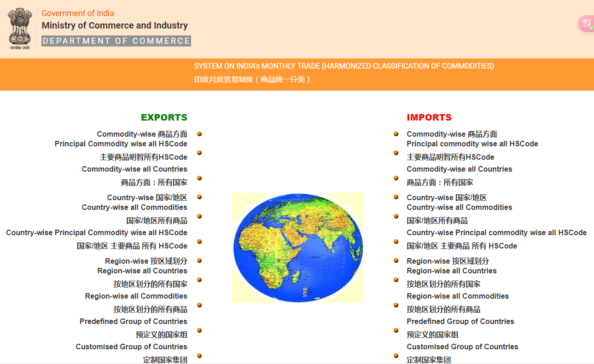
Task: Click 'Commodity-wise 商品方面' heading under Imports
Action: tap(452, 134)
